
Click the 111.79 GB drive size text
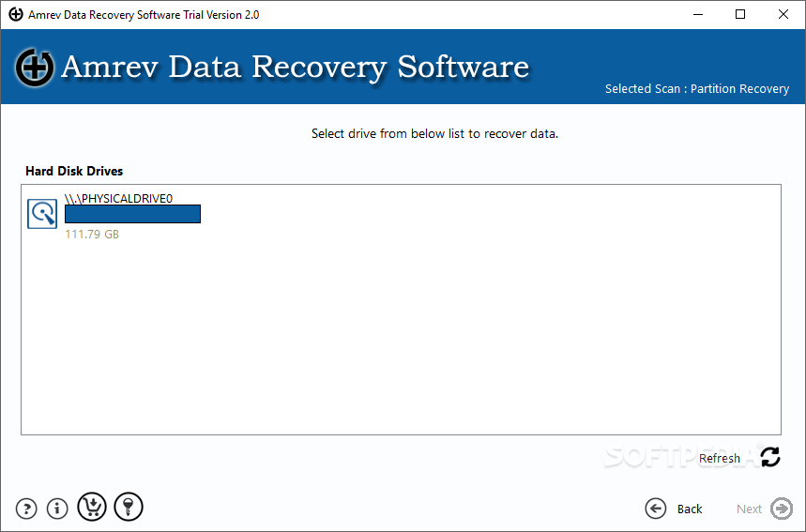92,235
